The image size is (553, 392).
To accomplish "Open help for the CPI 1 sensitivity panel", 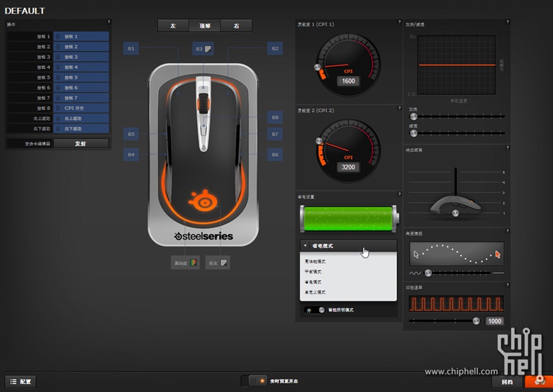I will 399,22.
